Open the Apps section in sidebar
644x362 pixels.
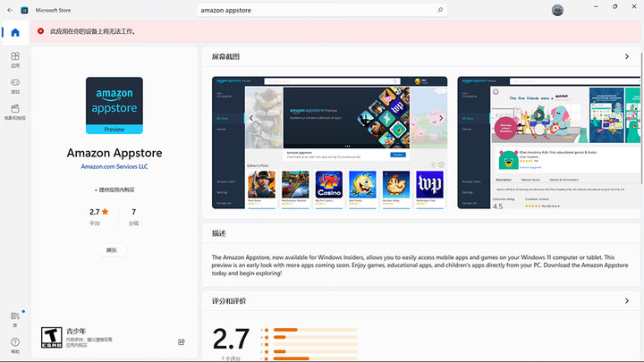pos(15,60)
